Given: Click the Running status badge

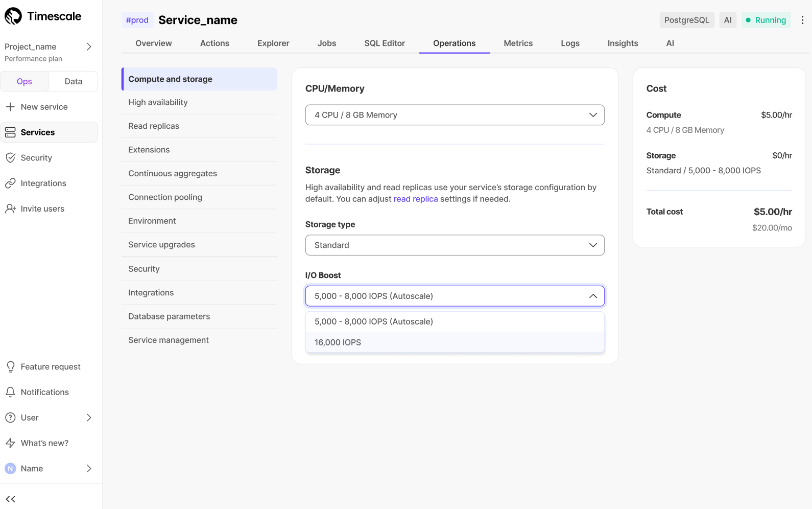Looking at the screenshot, I should pyautogui.click(x=766, y=20).
